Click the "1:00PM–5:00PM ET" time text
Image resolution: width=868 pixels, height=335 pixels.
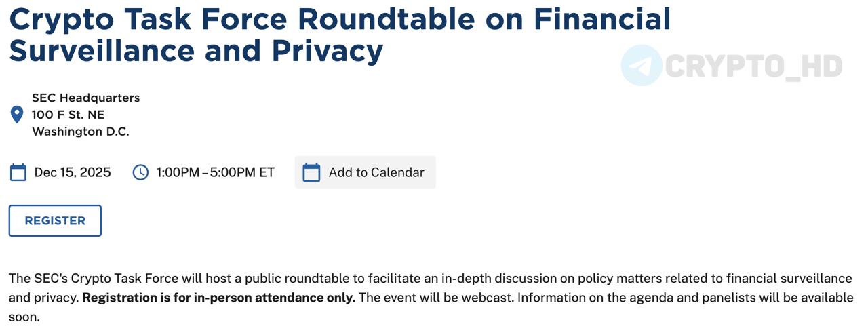(216, 172)
